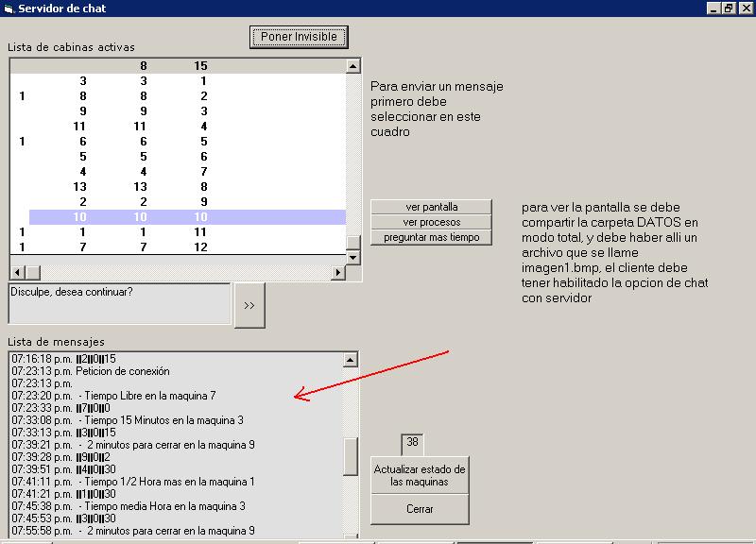This screenshot has width=756, height=544.
Task: Click right arrow of cabinas horizontal scrollbar
Action: [x=338, y=273]
